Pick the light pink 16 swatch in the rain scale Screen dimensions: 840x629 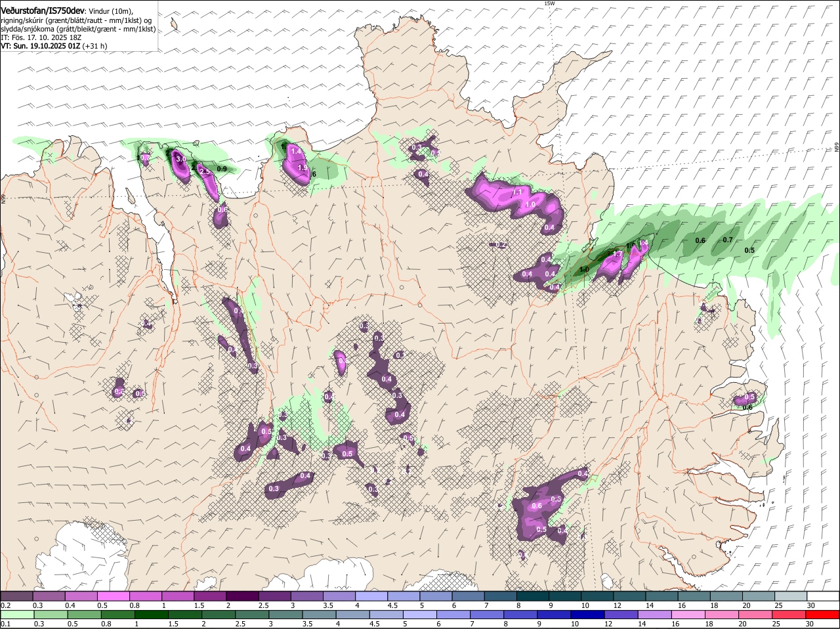pos(689,615)
